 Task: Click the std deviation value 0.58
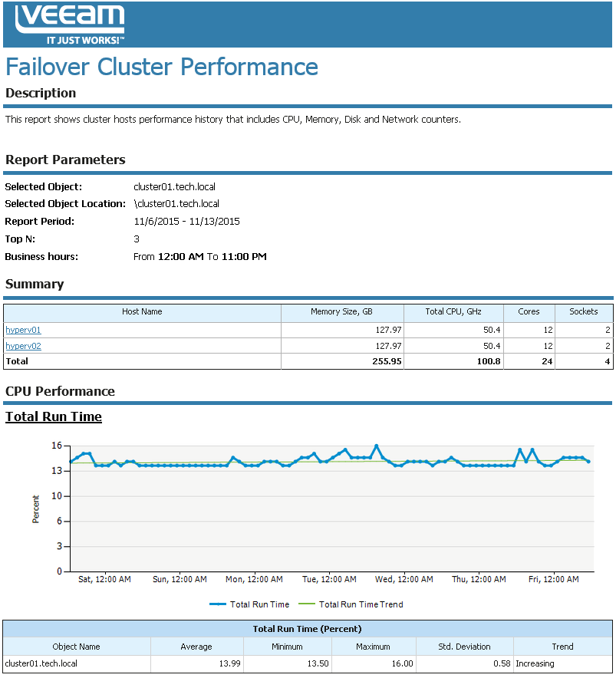[502, 663]
